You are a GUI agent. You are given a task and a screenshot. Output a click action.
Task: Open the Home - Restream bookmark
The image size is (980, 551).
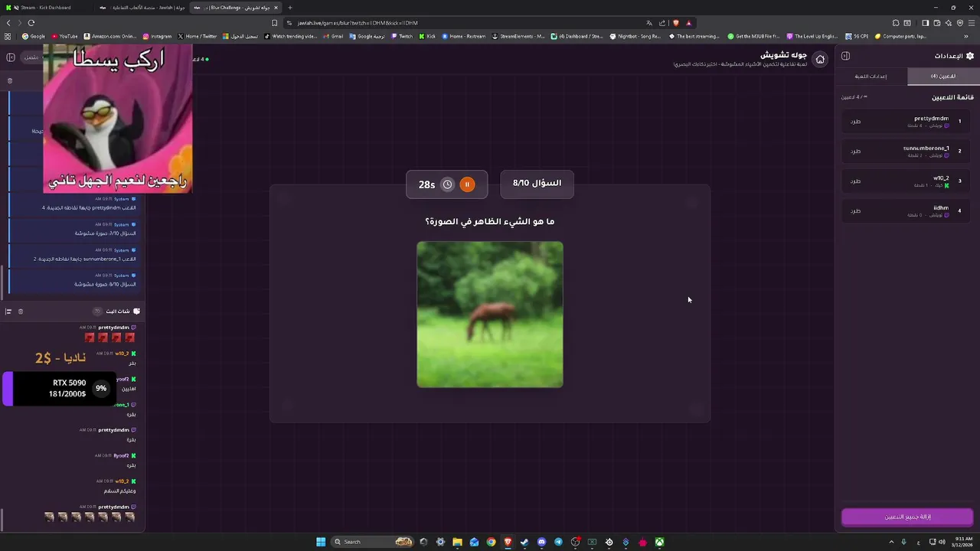coord(463,36)
